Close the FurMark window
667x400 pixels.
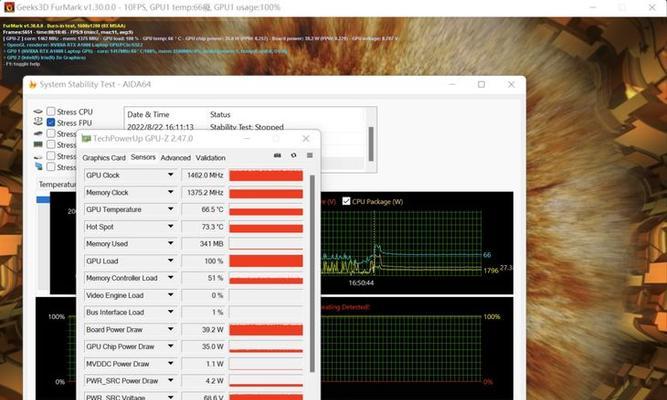tap(652, 7)
